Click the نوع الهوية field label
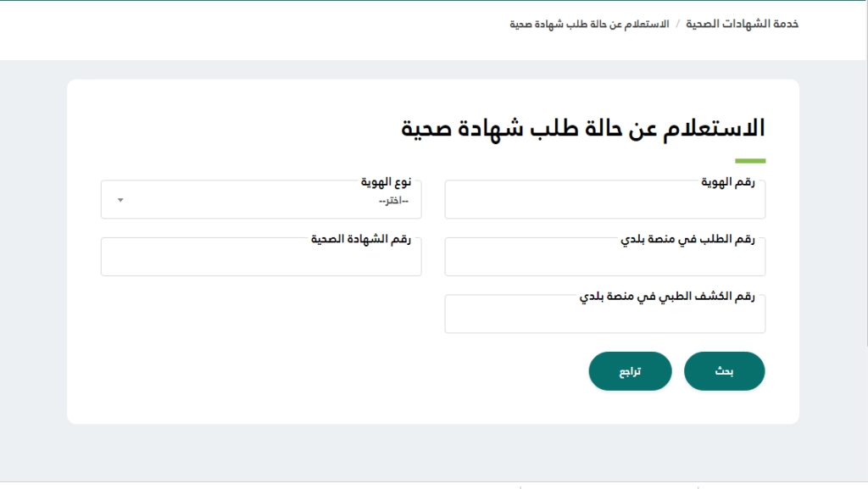Viewport: 868px width, 489px height. [386, 182]
